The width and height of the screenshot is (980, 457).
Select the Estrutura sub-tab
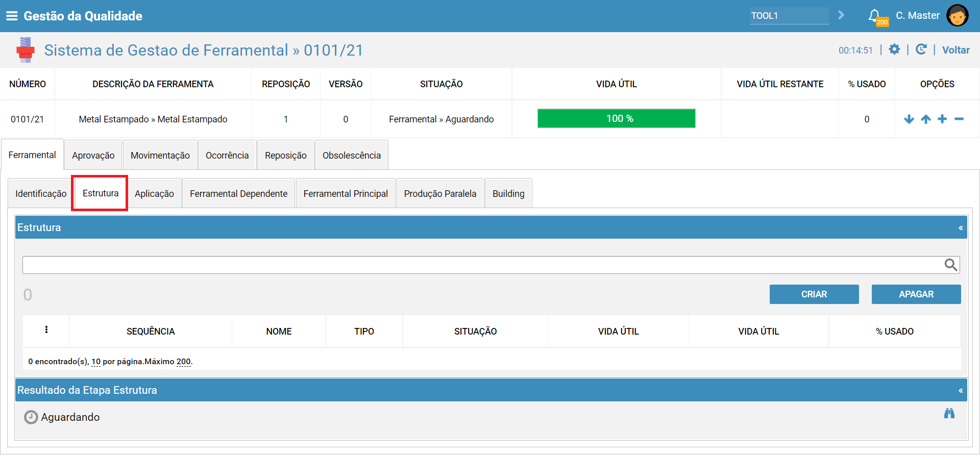point(101,193)
